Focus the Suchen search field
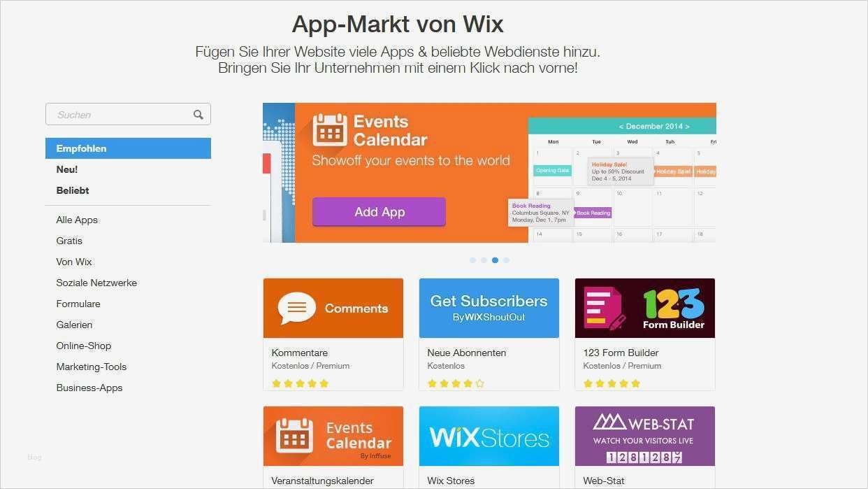The height and width of the screenshot is (489, 868). point(128,114)
